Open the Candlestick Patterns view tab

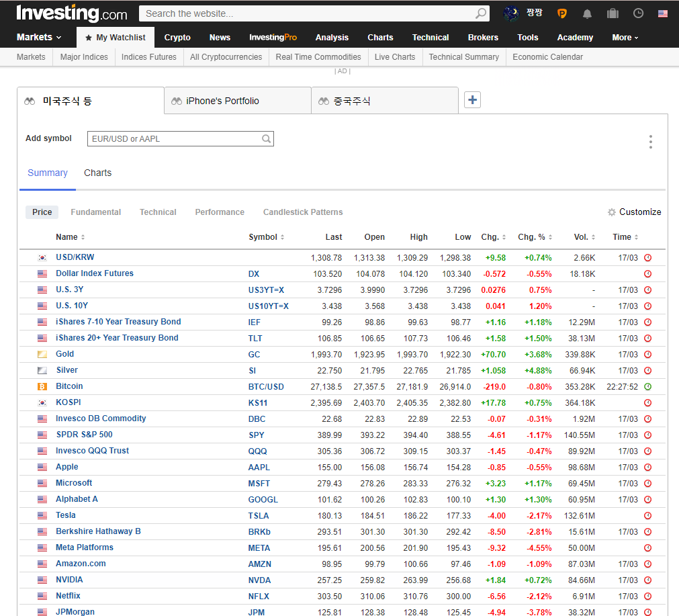(303, 212)
